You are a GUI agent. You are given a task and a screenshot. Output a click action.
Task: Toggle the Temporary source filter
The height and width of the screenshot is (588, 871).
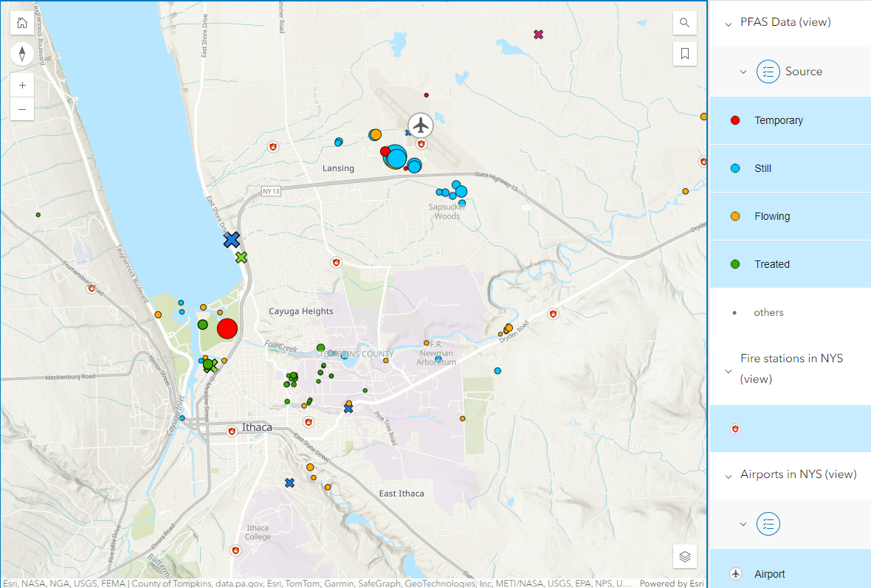[735, 120]
